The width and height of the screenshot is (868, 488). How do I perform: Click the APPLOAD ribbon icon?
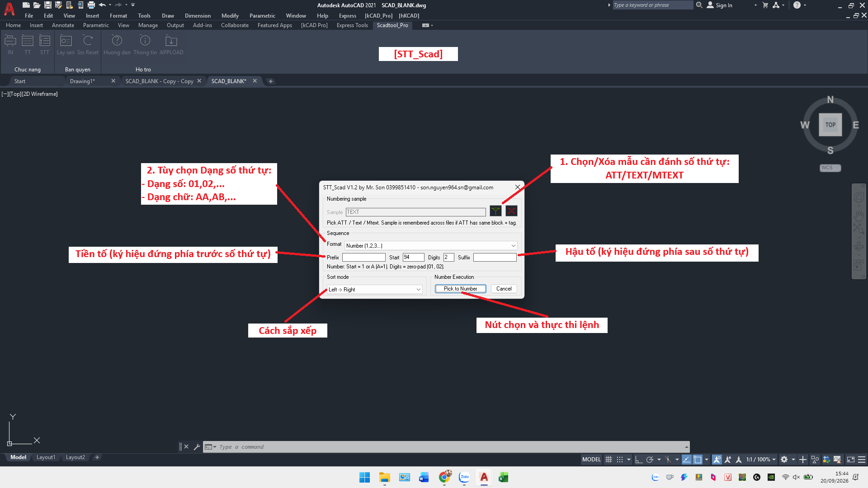click(x=171, y=45)
